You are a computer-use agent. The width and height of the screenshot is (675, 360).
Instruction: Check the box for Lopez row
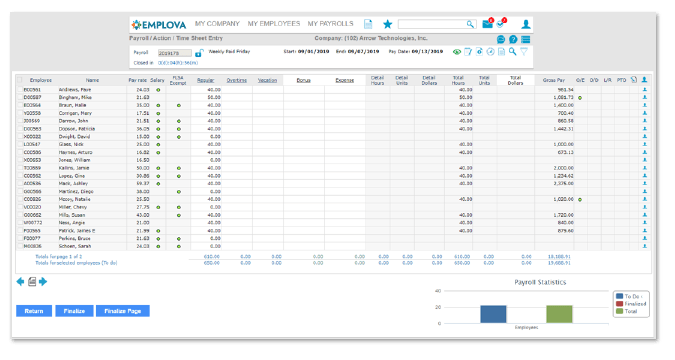coord(19,176)
